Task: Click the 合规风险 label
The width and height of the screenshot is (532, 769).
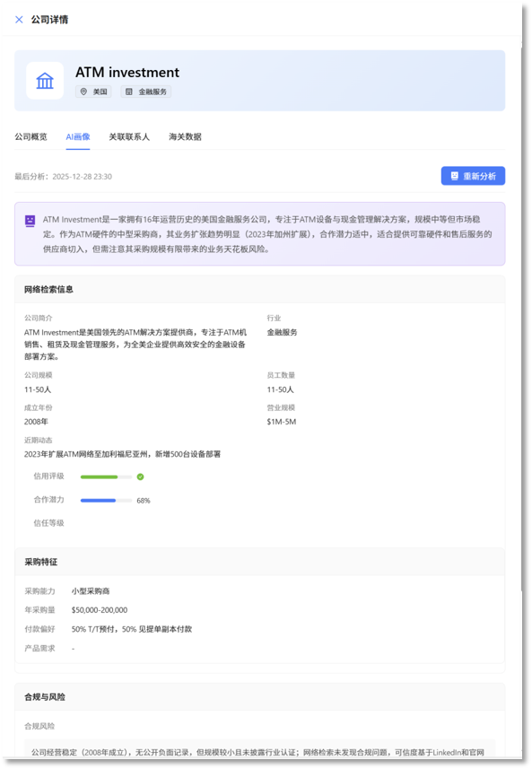Action: 39,726
